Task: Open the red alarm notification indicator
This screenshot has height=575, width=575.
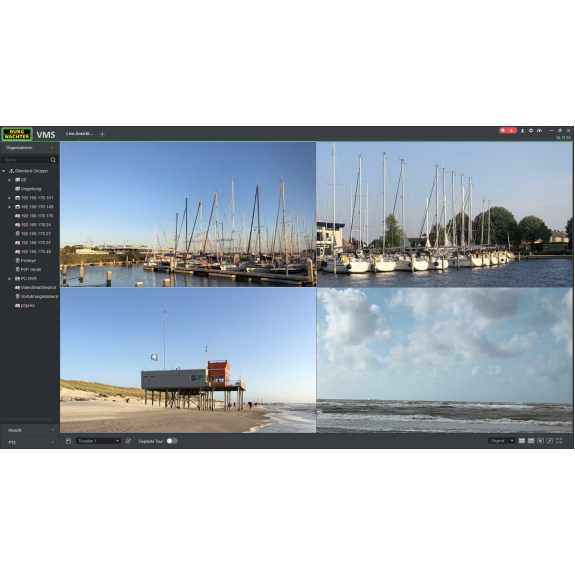Action: pyautogui.click(x=508, y=131)
